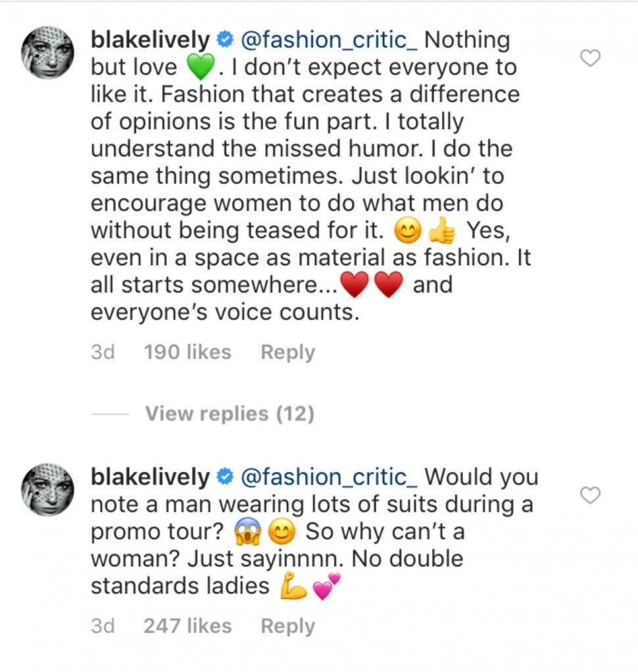638x672 pixels.
Task: Click the pink double hearts emoji
Action: tap(326, 586)
